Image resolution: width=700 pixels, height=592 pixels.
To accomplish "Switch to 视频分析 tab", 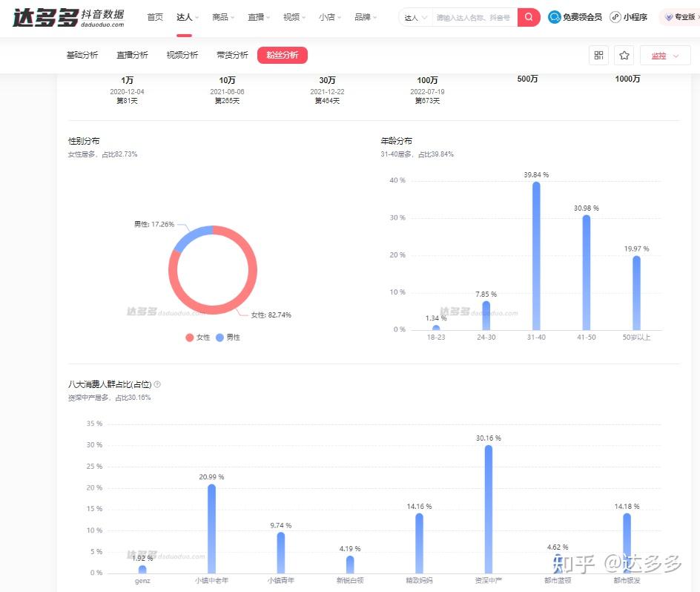I will point(182,55).
